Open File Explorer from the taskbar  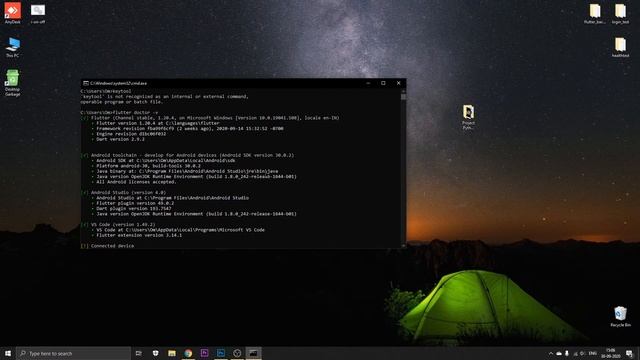(x=172, y=353)
